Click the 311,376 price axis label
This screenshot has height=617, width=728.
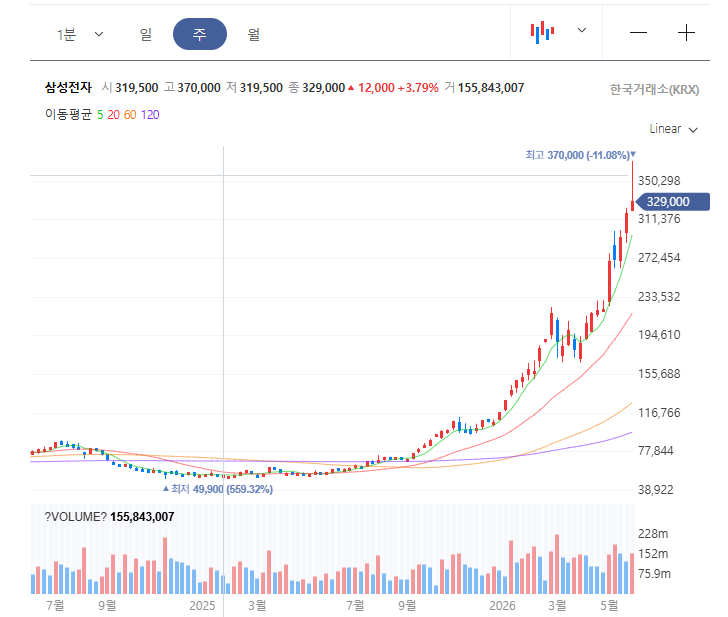tap(659, 219)
